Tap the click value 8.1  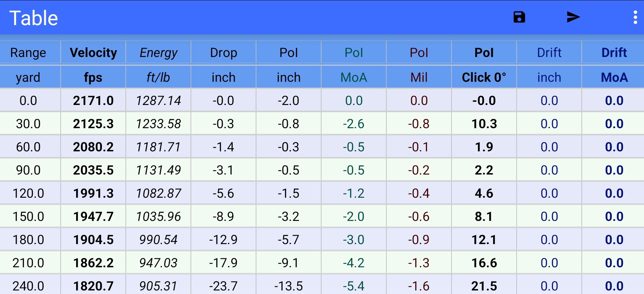click(x=484, y=216)
